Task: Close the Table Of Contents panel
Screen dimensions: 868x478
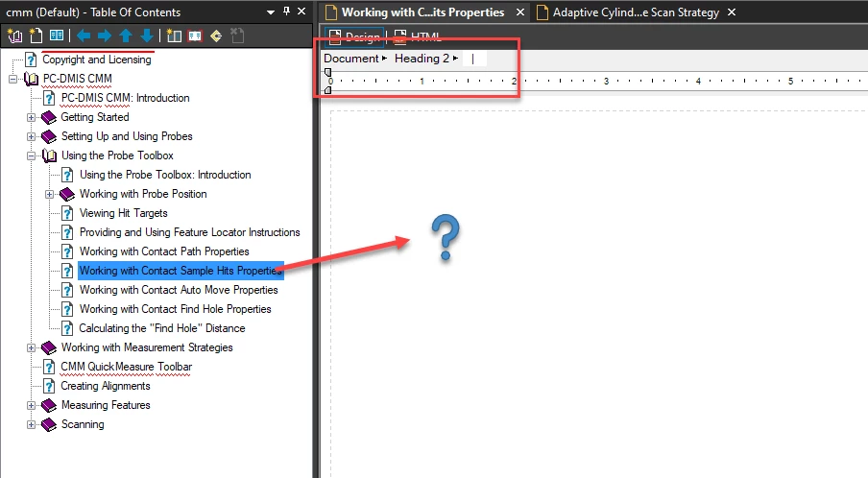Action: pyautogui.click(x=301, y=12)
